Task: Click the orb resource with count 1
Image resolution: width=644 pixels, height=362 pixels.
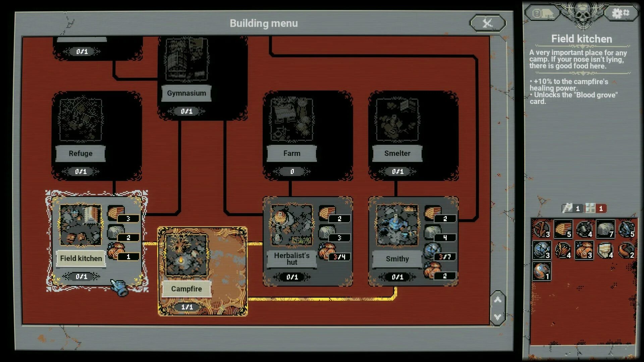Action: pos(541,271)
